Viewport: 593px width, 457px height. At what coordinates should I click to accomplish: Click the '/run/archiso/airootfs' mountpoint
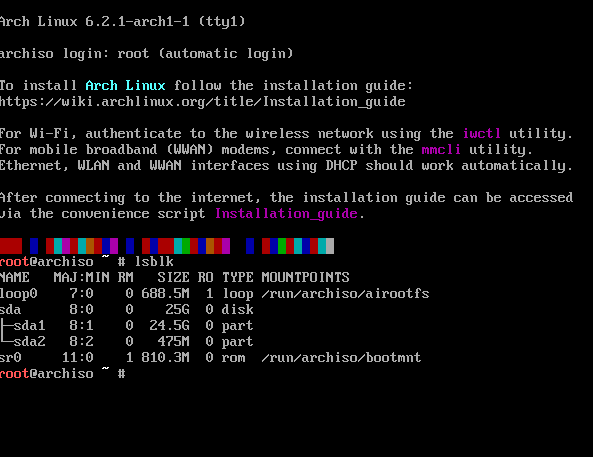click(345, 294)
